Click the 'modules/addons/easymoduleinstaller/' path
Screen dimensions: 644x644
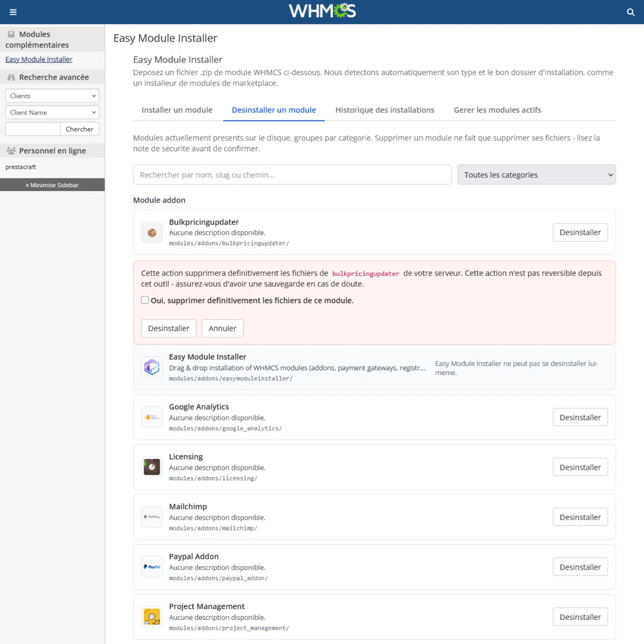click(231, 378)
